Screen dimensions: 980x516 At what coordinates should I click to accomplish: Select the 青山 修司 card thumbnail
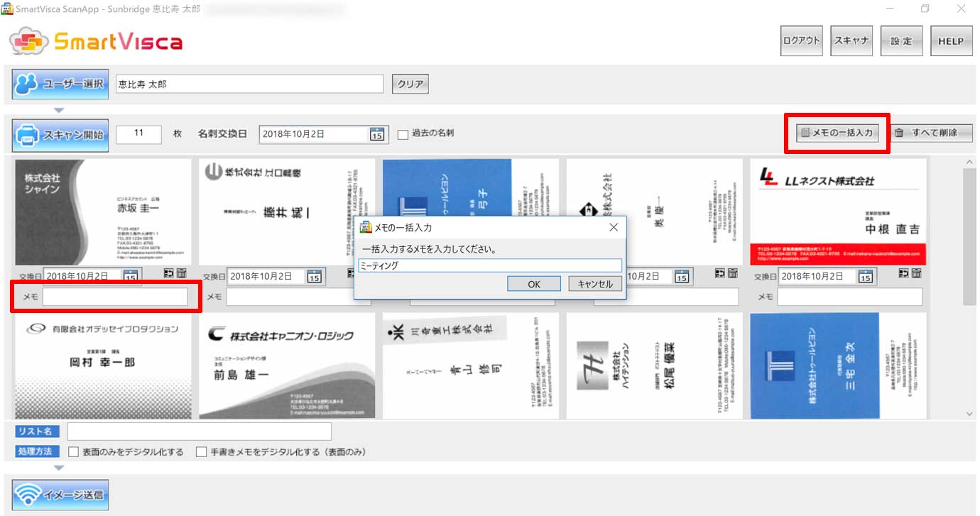tap(470, 366)
